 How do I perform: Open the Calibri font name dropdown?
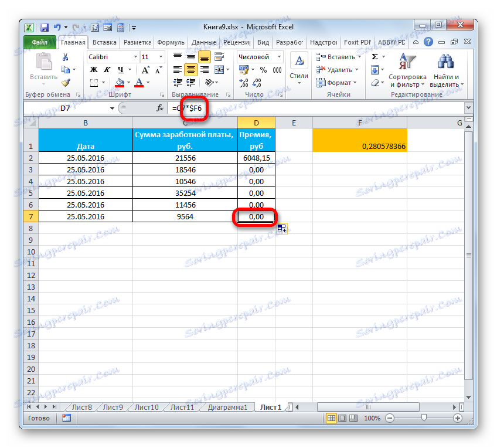(135, 57)
